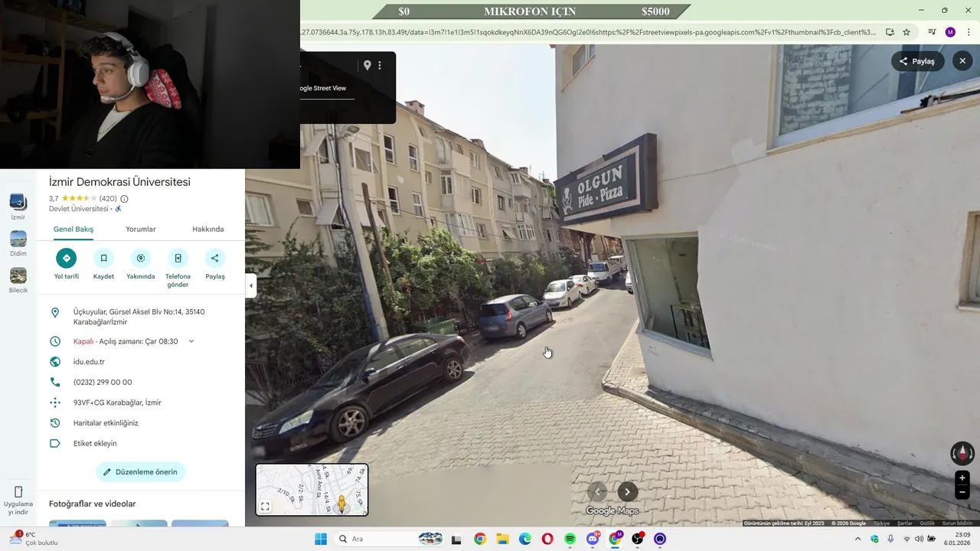Switch to the Hakkında tab

[x=208, y=229]
